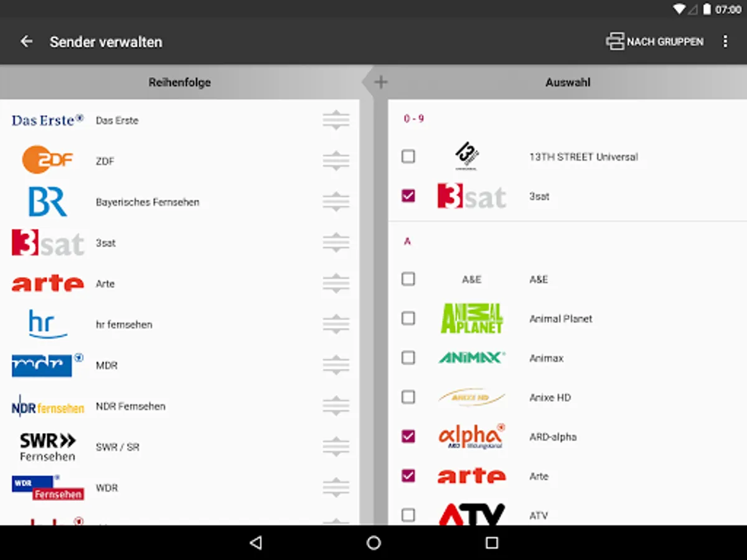Enable the Anixe HD checkbox
This screenshot has height=560, width=747.
pyautogui.click(x=408, y=397)
